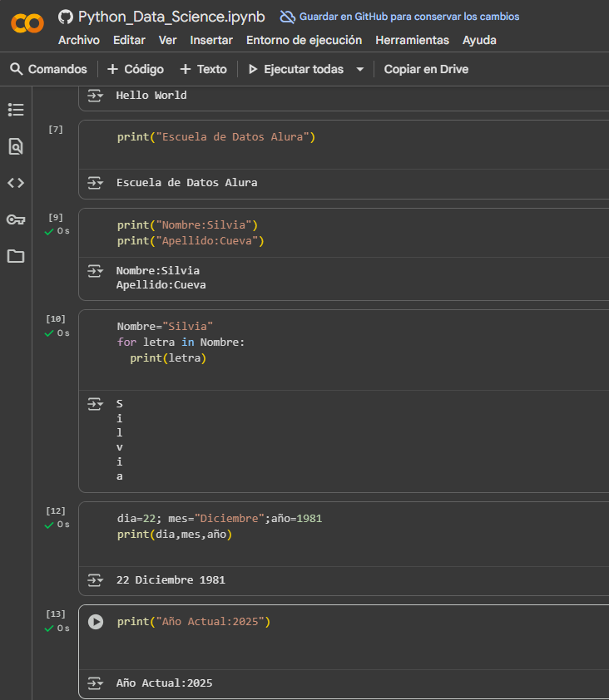
Task: Click the output icon beside Escuela de Datos Alura
Action: click(x=96, y=183)
